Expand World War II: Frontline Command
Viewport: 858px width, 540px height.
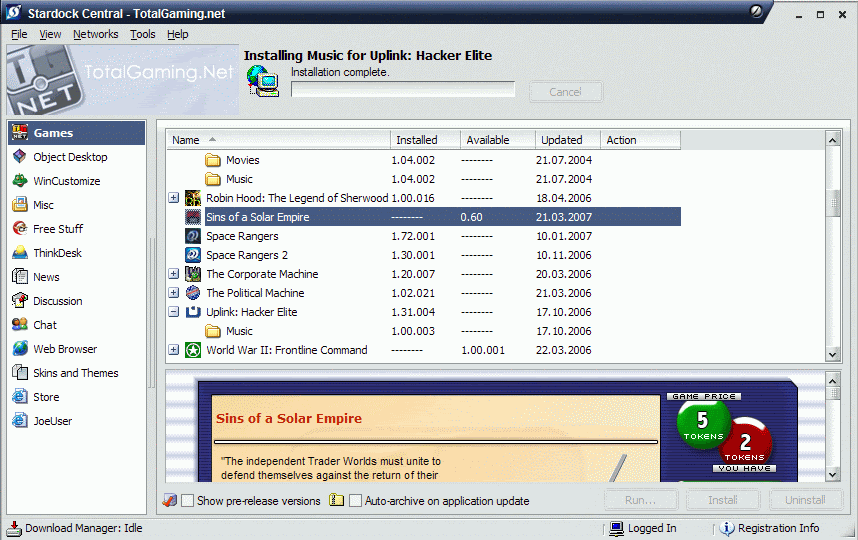[x=173, y=350]
